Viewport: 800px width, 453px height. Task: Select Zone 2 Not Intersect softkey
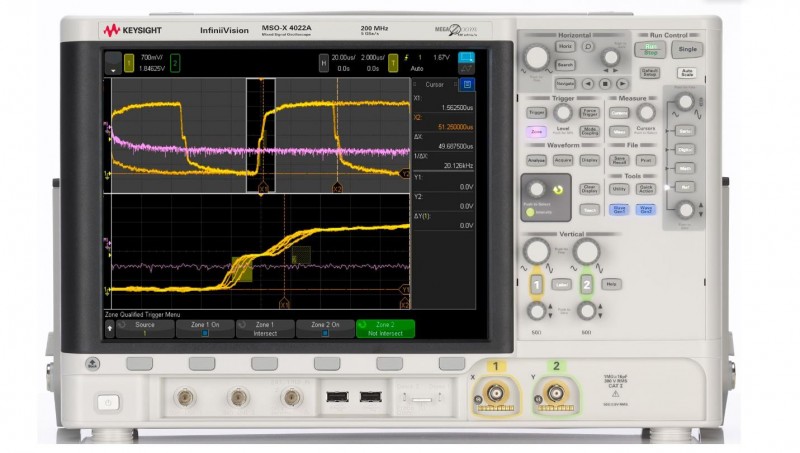tap(384, 328)
